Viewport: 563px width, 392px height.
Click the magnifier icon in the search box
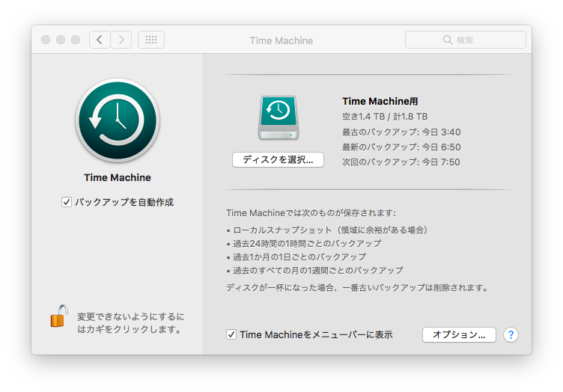click(x=448, y=40)
